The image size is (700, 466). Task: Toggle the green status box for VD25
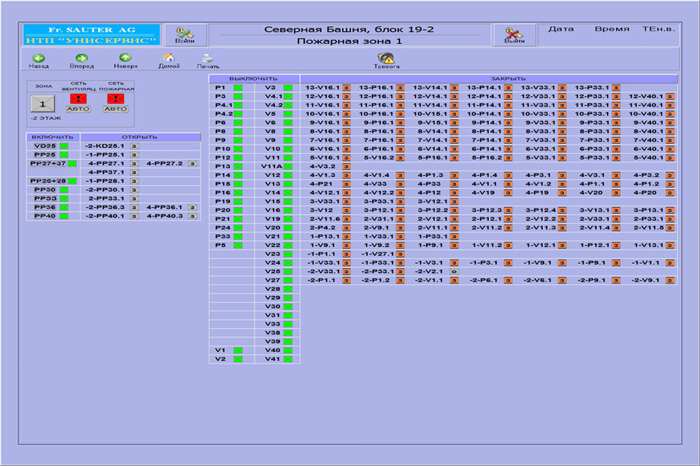[x=64, y=146]
